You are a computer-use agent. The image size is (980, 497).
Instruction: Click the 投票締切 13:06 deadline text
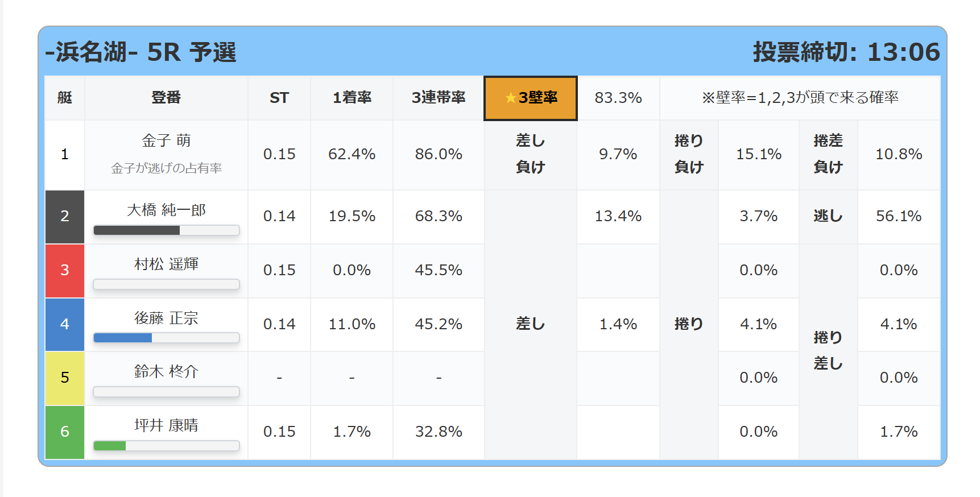[x=846, y=52]
